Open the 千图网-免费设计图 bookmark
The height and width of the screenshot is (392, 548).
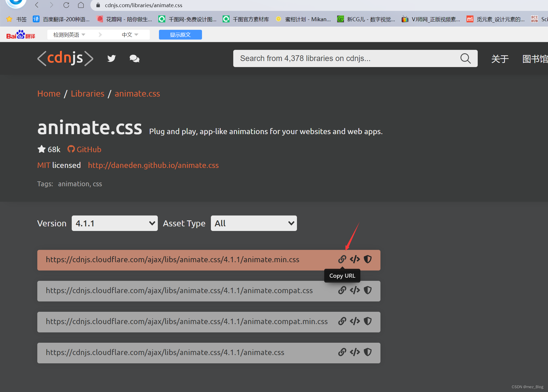point(188,19)
